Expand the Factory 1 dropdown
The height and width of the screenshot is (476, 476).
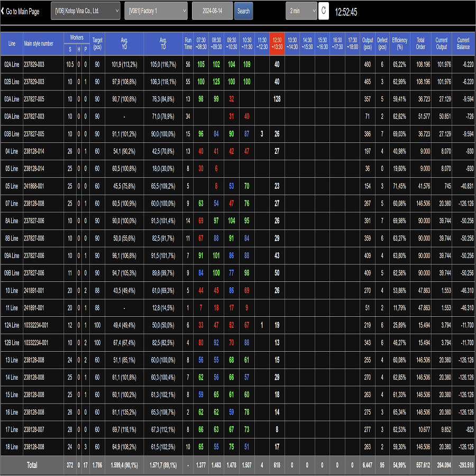156,11
